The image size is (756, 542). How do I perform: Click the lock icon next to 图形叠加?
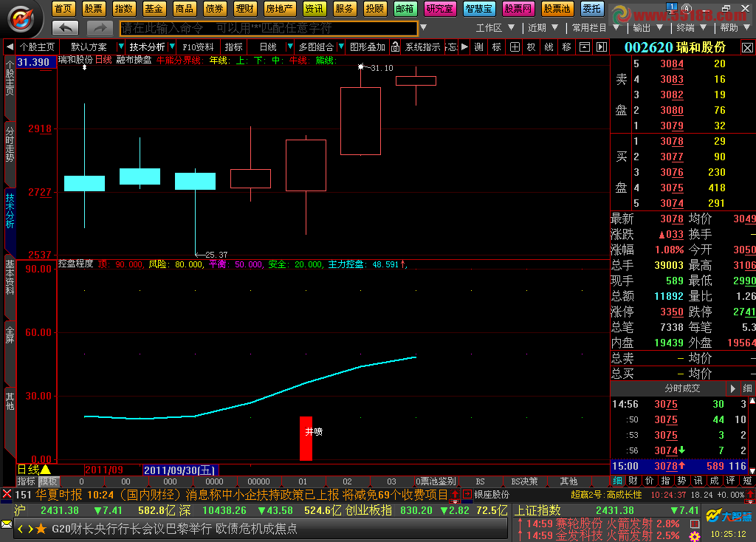click(395, 47)
